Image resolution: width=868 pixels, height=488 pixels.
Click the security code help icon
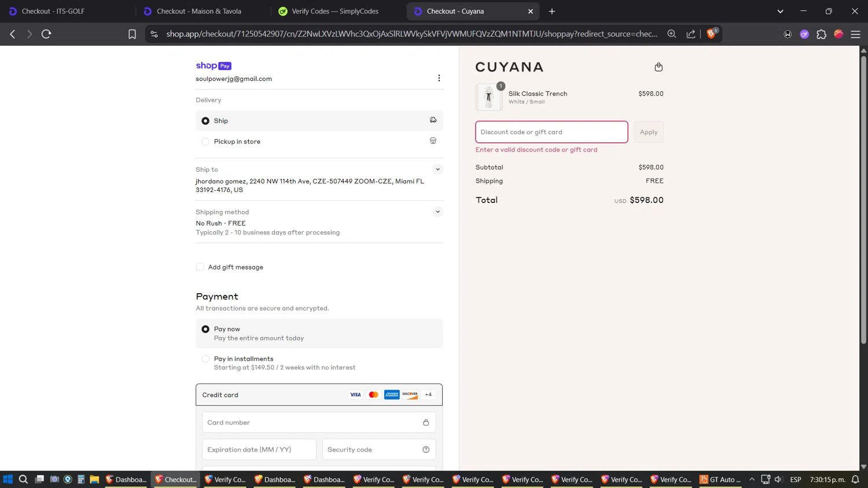[426, 449]
